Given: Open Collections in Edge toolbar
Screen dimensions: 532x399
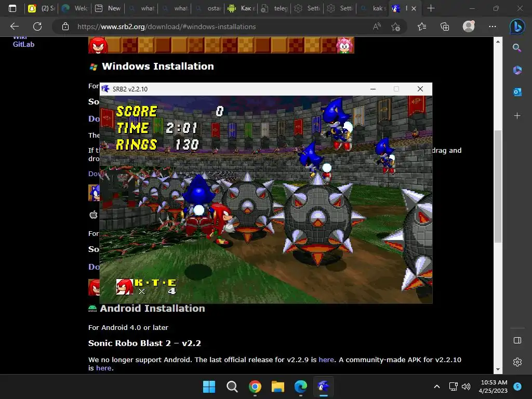Looking at the screenshot, I should (445, 26).
